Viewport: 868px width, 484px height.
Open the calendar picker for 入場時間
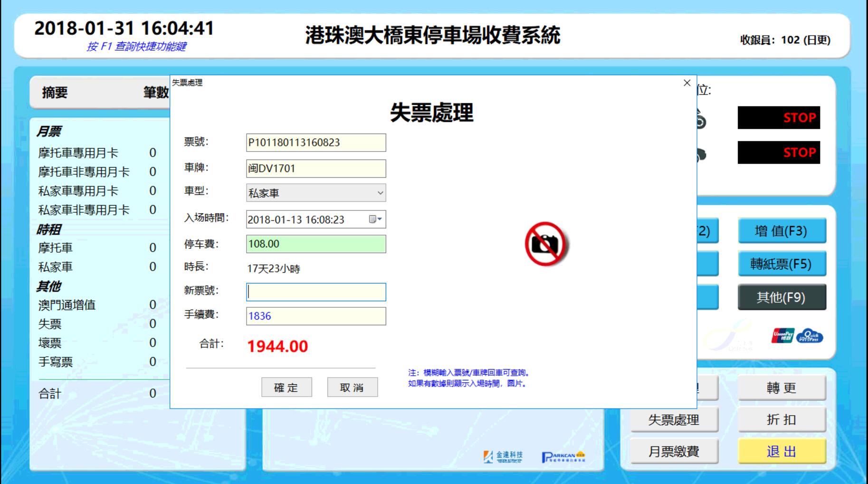[x=375, y=219]
